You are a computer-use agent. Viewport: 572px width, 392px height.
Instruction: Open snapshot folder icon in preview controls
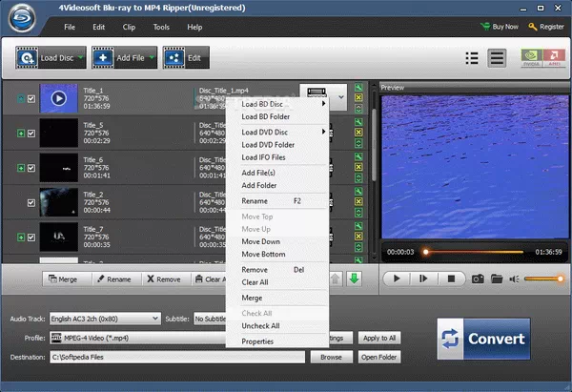[497, 279]
